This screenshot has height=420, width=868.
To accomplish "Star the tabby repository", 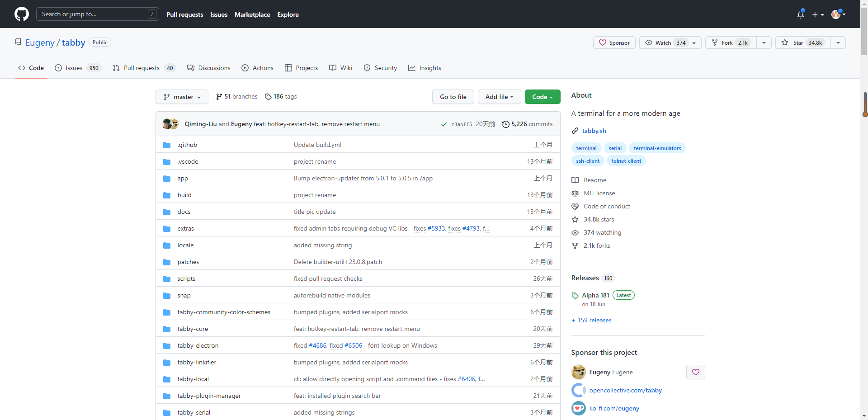I will [x=803, y=42].
